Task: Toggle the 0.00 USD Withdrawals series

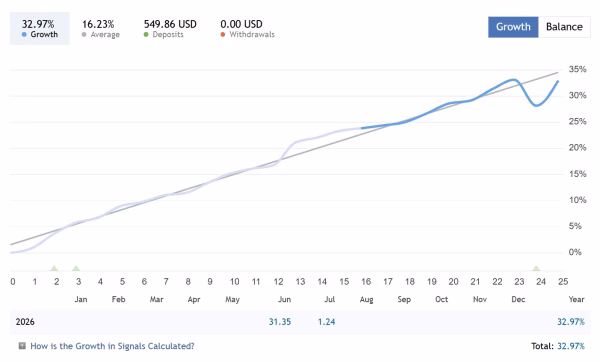Action: [247, 29]
